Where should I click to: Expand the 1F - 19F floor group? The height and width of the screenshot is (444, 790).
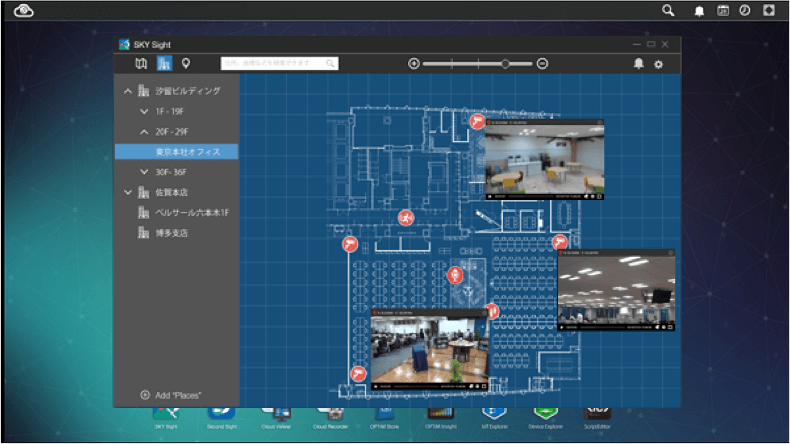[x=144, y=111]
